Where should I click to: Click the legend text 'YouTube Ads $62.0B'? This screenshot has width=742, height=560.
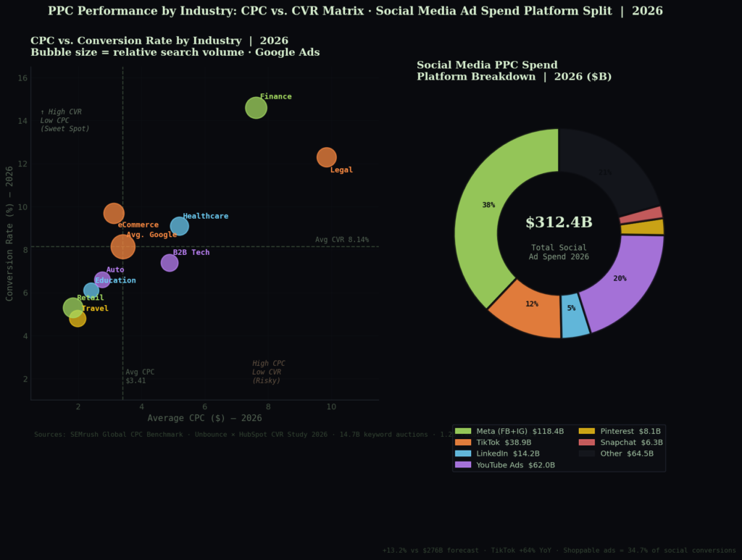tap(515, 465)
